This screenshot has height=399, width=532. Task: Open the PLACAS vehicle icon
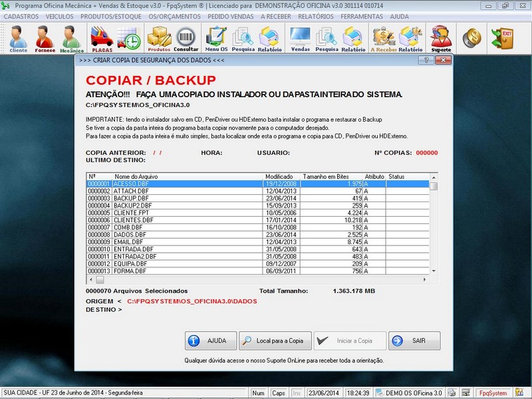tap(102, 39)
